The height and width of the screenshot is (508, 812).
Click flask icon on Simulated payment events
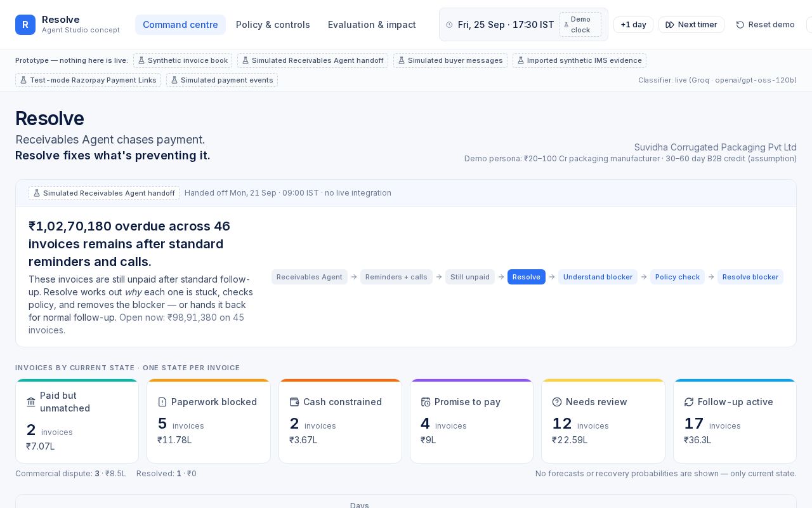click(x=174, y=80)
